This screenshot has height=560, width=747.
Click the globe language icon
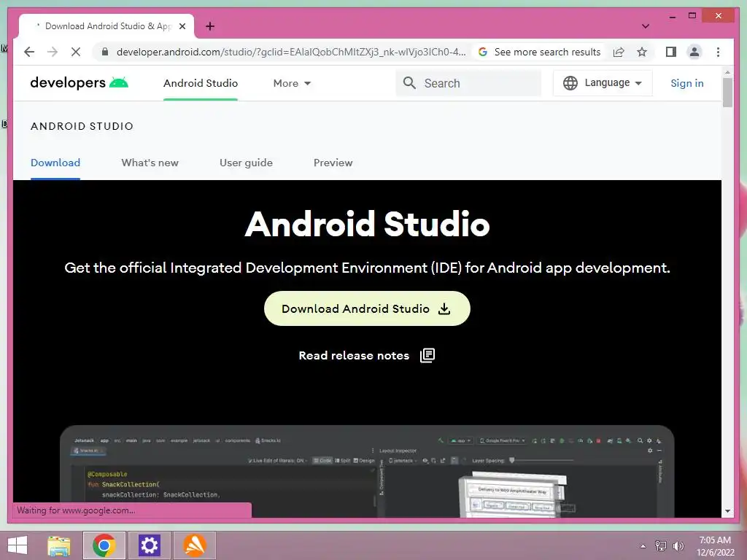pyautogui.click(x=570, y=83)
